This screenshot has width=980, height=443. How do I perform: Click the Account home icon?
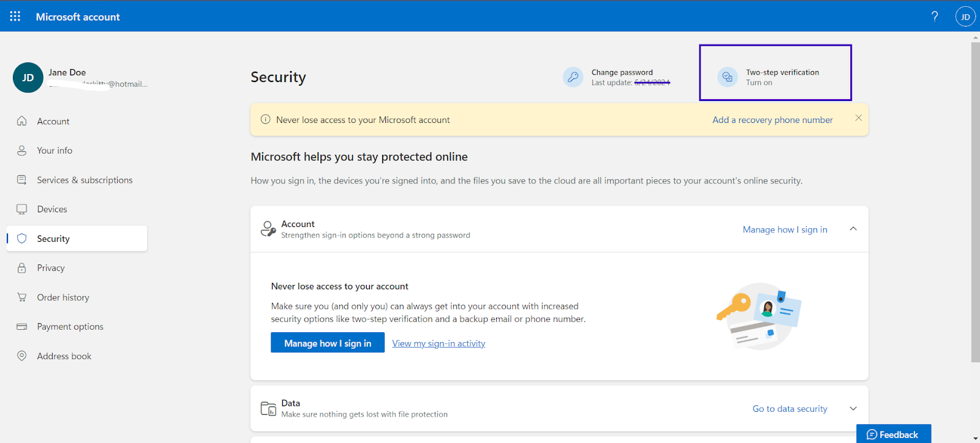click(22, 121)
